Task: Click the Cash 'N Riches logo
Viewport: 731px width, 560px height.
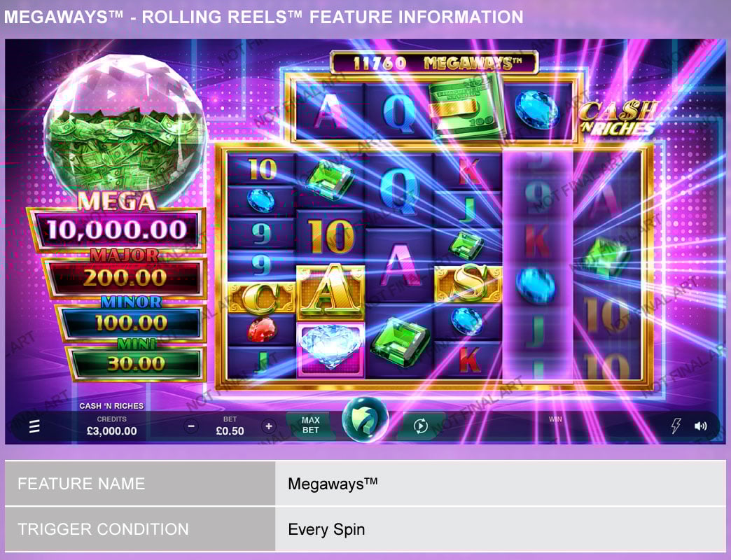Action: [x=618, y=118]
